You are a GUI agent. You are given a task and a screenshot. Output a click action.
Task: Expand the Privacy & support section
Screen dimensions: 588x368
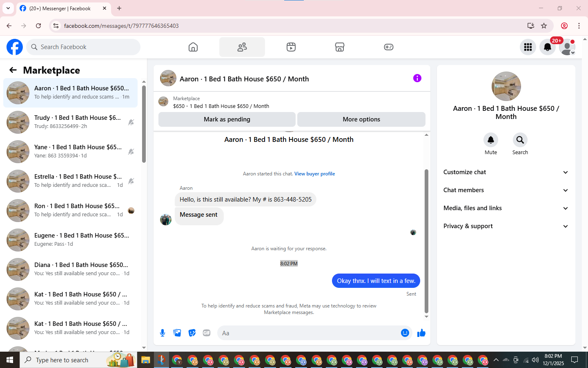click(x=506, y=226)
